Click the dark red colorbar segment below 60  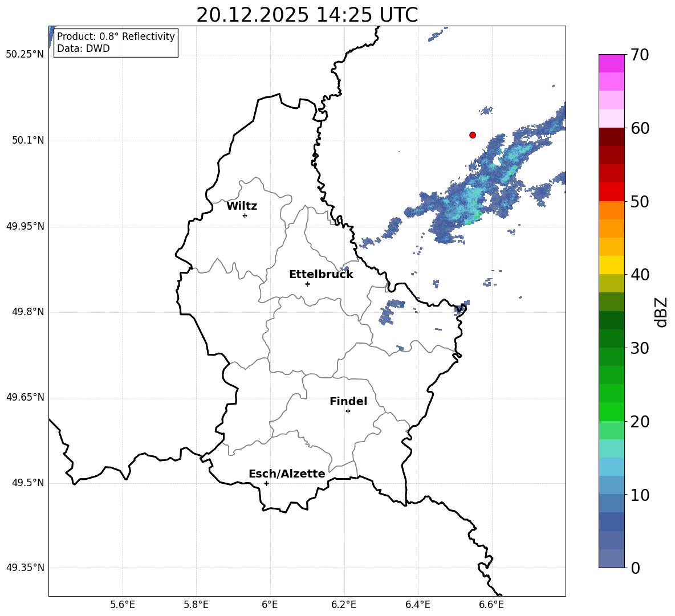[612, 137]
